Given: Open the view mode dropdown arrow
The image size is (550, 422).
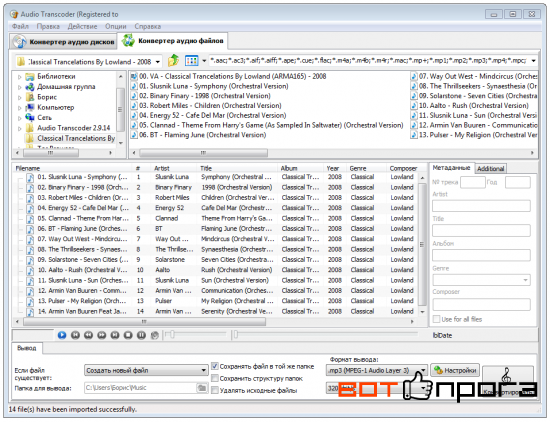Looking at the screenshot, I should coord(204,61).
